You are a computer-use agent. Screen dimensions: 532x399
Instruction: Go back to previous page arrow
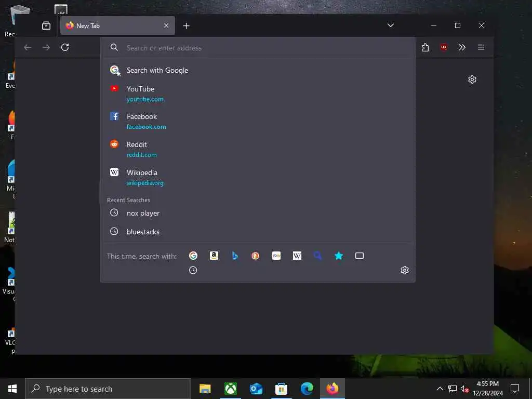(x=28, y=47)
